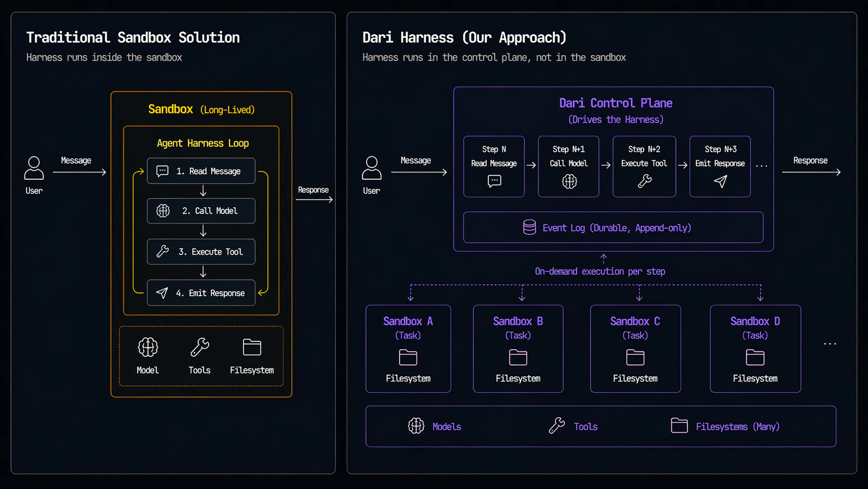Switch to the Traditional Sandbox Solution panel
The image size is (868, 489).
(133, 37)
